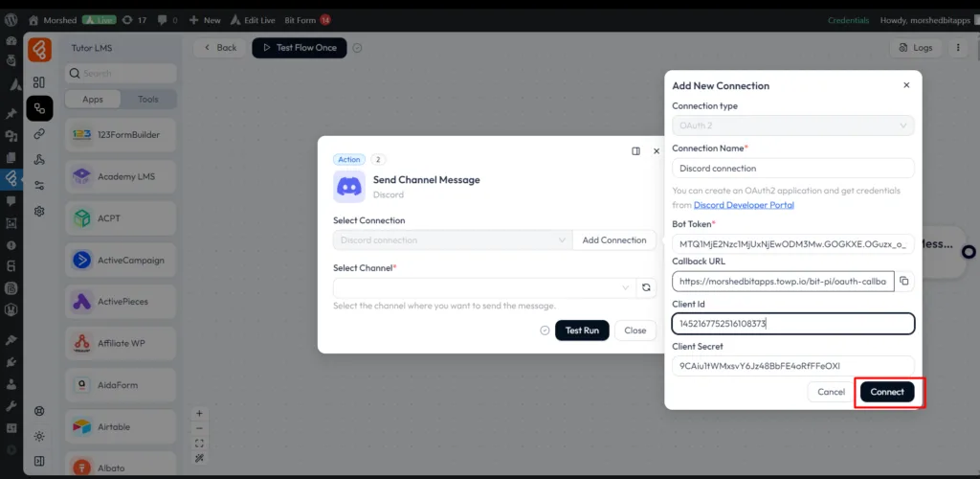The width and height of the screenshot is (980, 479).
Task: Open Bit Form in the admin bar
Action: coord(307,20)
